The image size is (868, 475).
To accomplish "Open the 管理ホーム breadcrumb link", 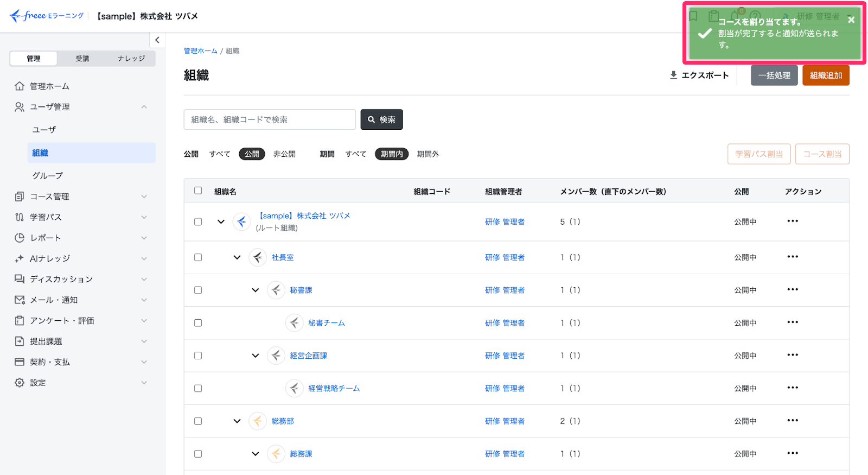I will pyautogui.click(x=200, y=51).
